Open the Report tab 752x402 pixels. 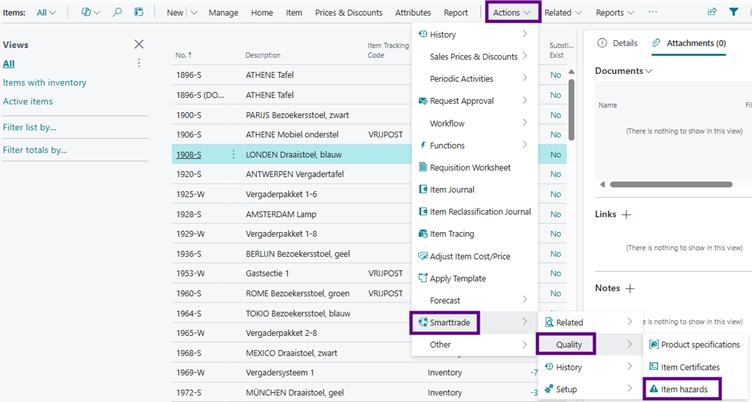456,12
